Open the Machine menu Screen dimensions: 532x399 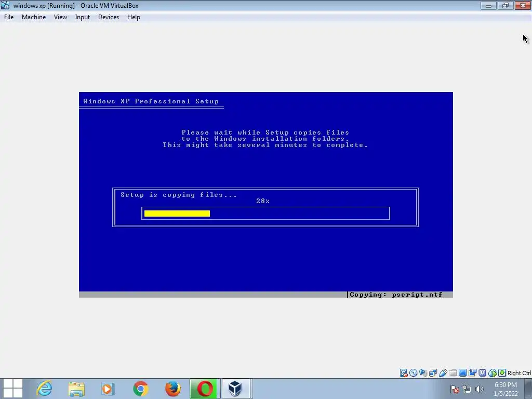click(x=34, y=17)
